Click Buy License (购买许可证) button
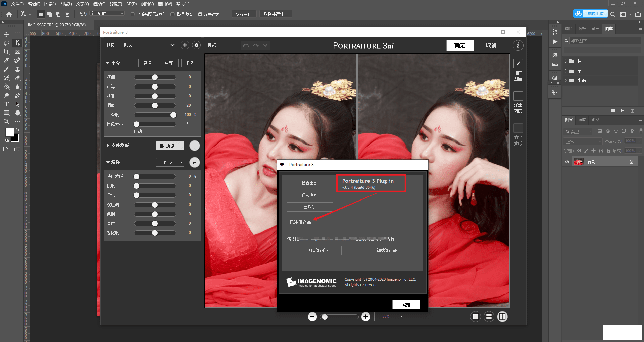The width and height of the screenshot is (644, 342). [x=318, y=250]
